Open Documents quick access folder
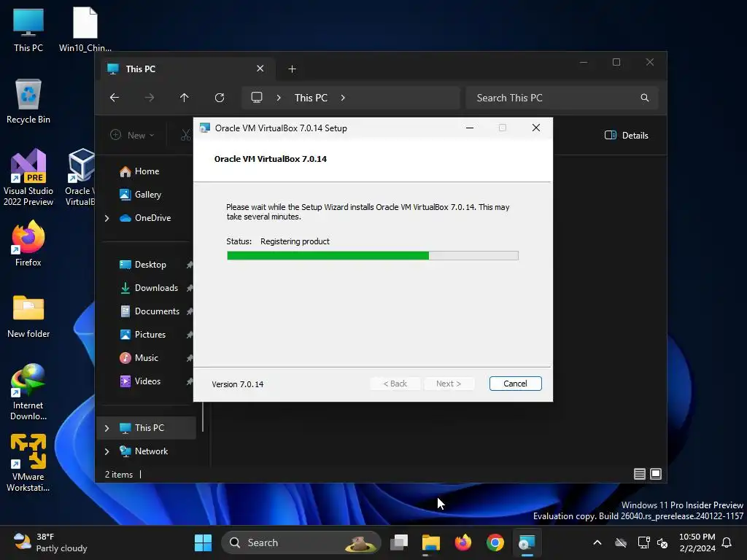 [157, 311]
